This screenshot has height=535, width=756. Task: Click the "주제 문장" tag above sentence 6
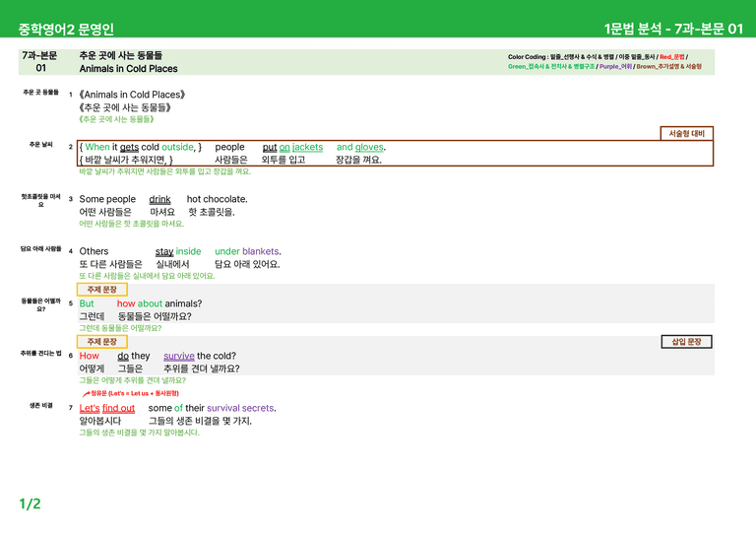click(x=102, y=342)
